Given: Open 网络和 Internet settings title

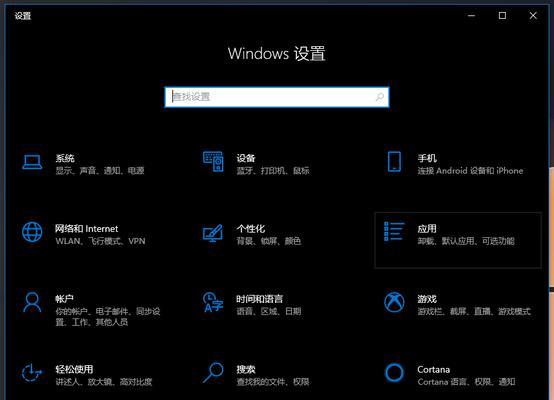Looking at the screenshot, I should [x=87, y=229].
